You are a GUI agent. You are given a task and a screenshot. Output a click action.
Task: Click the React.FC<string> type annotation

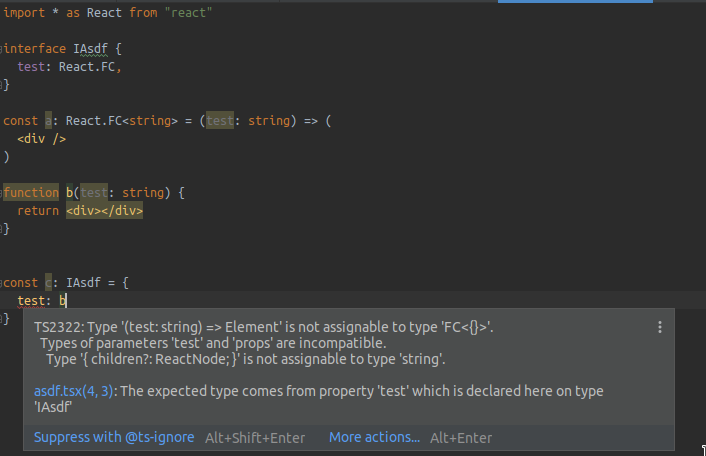tap(122, 121)
